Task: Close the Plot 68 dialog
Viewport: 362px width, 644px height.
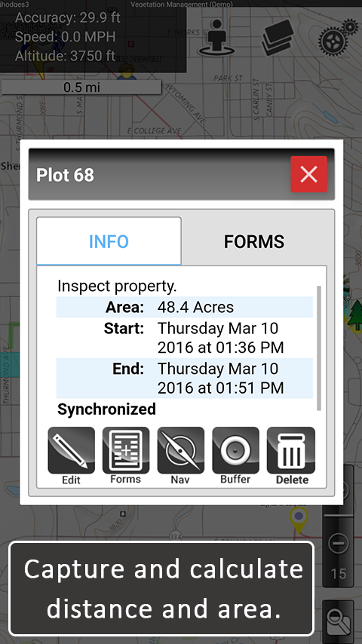Action: (x=308, y=174)
